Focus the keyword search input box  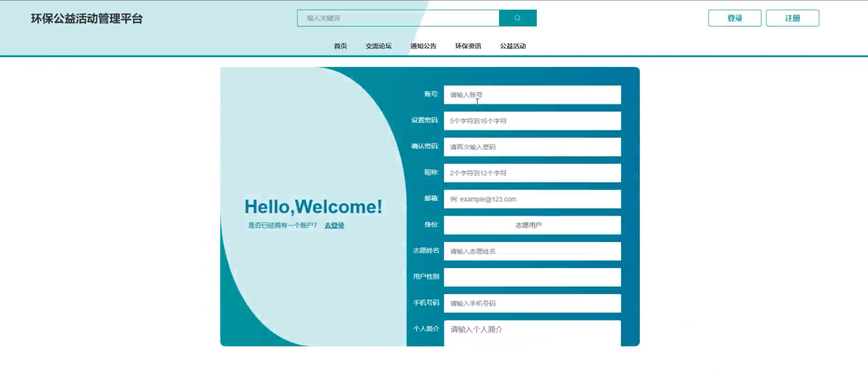(398, 18)
